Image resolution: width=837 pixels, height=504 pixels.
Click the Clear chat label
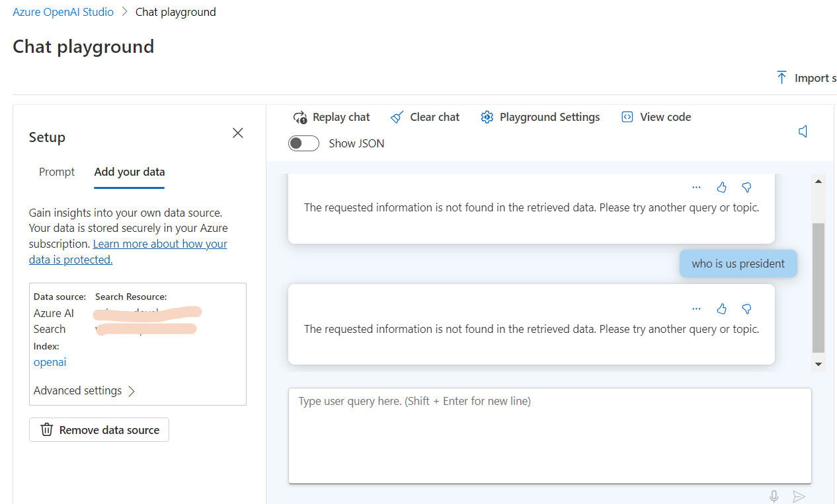click(434, 117)
